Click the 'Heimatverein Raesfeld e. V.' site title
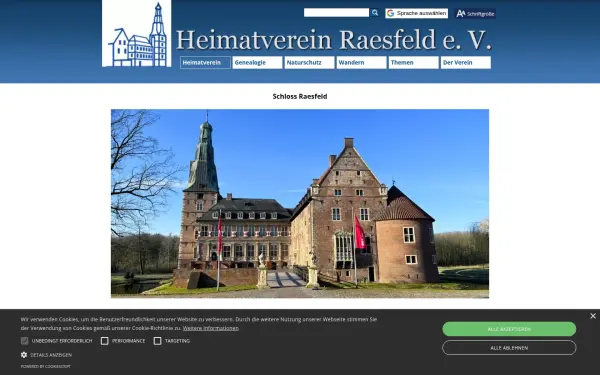 (334, 40)
